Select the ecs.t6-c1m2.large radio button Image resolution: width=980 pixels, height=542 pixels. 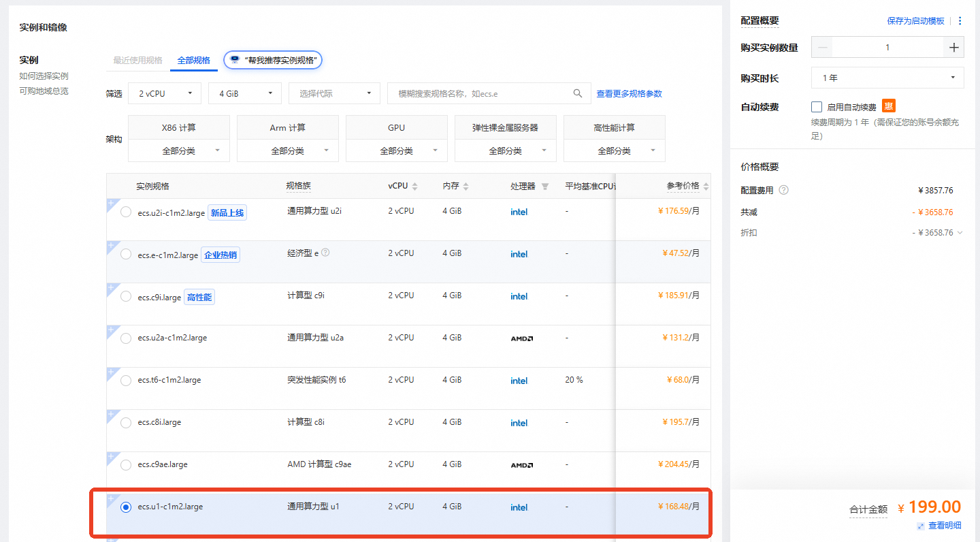[x=126, y=381]
